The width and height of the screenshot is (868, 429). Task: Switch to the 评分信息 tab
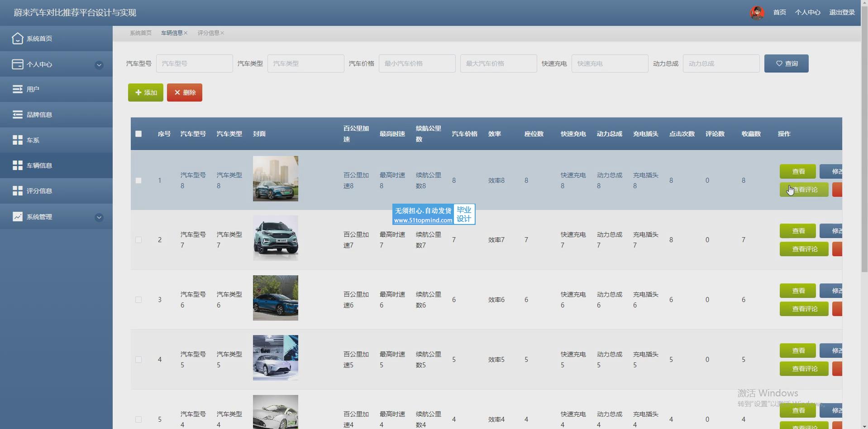point(208,33)
